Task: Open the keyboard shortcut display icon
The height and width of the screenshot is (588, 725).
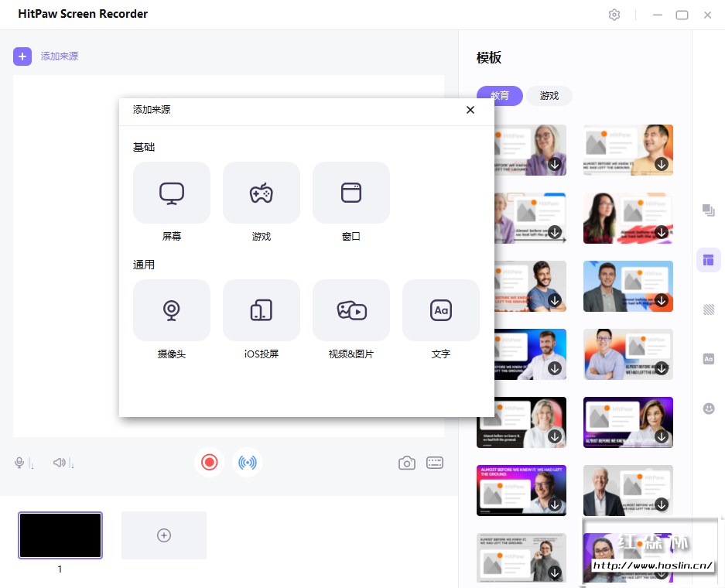Action: (x=435, y=463)
